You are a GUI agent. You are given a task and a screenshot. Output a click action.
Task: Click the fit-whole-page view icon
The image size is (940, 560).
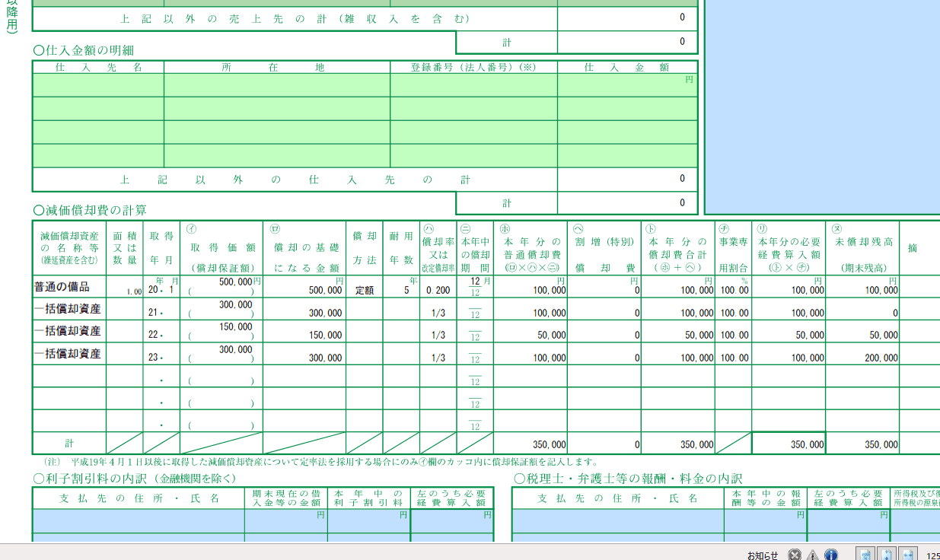click(x=865, y=555)
